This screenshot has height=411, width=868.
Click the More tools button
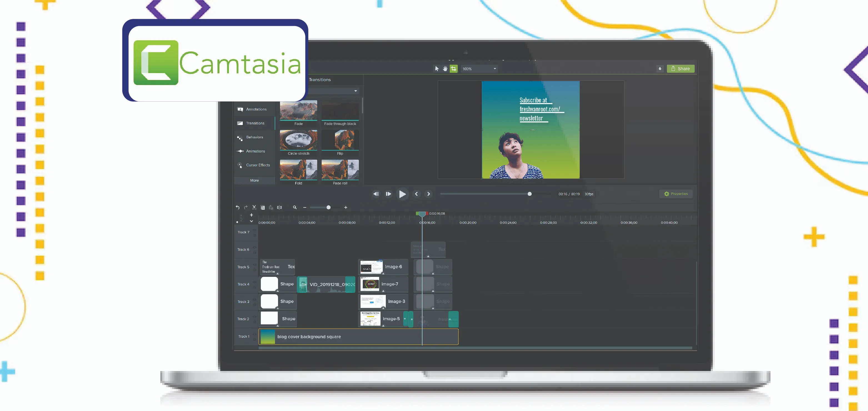point(254,181)
